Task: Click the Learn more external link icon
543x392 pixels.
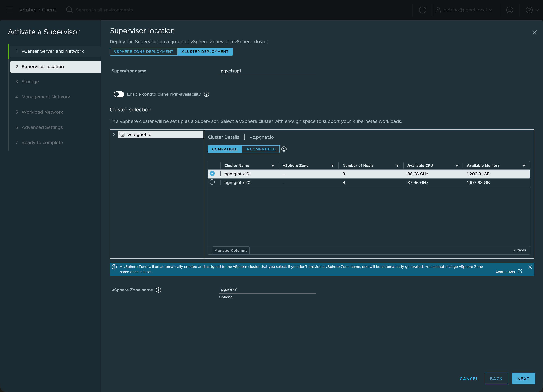Action: 520,271
